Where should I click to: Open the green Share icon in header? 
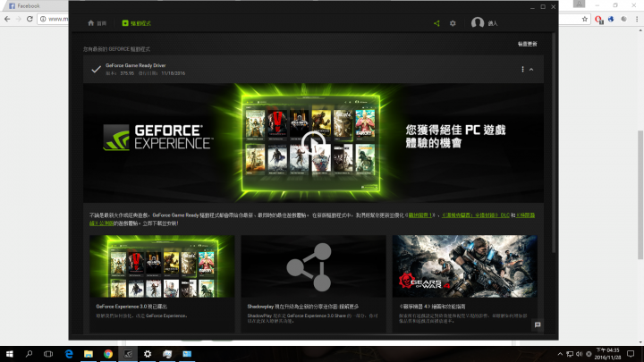click(x=436, y=23)
